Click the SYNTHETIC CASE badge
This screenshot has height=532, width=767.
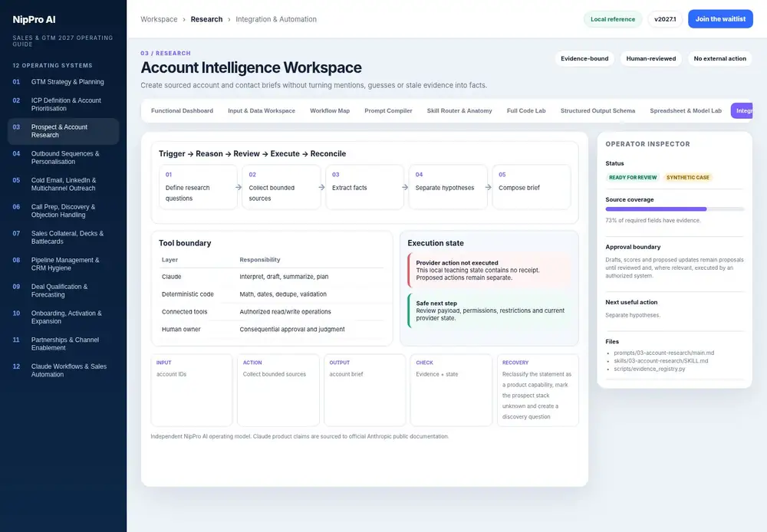[x=687, y=178]
